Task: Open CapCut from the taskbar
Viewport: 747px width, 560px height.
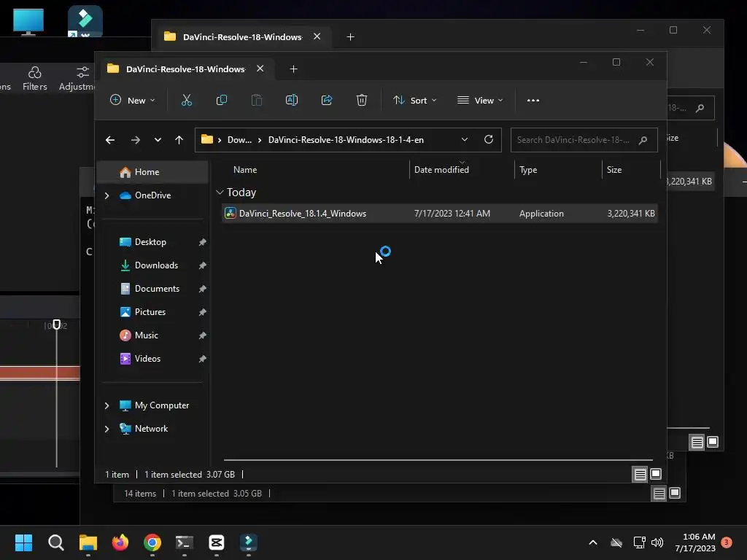Action: pyautogui.click(x=216, y=542)
